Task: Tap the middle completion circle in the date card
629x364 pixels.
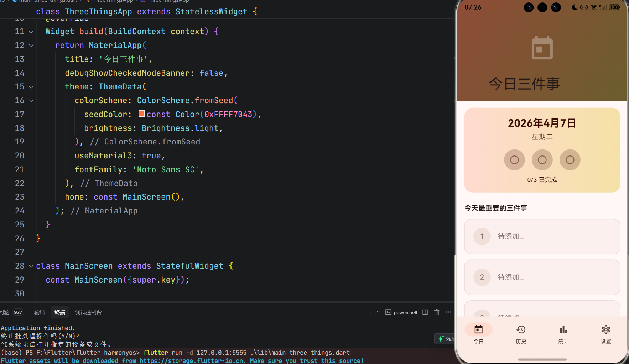Action: pyautogui.click(x=542, y=160)
